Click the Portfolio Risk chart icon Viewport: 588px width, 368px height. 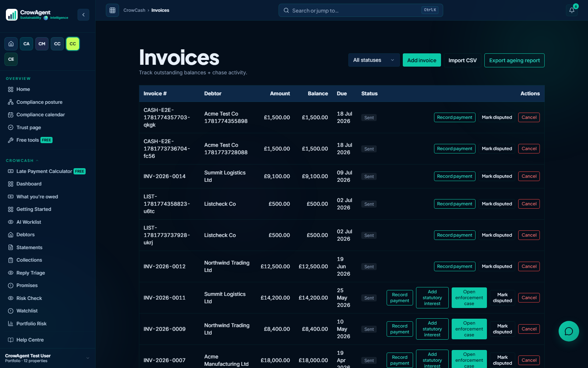tap(11, 324)
